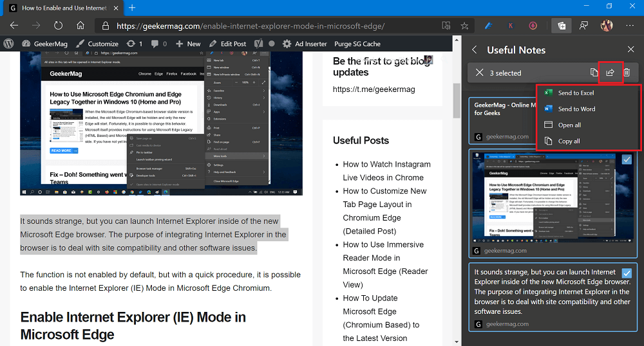
Task: Click the page scroll down arrow
Action: (x=457, y=341)
